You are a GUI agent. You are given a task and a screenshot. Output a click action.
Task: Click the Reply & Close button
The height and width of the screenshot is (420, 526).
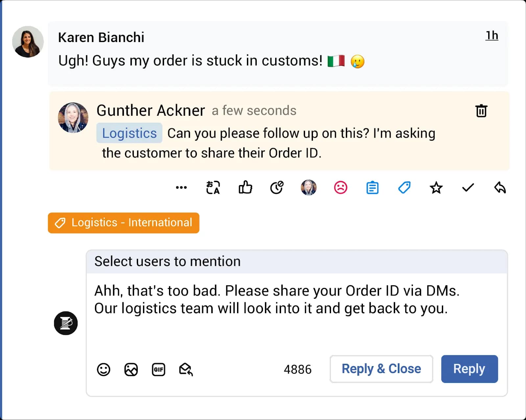tap(381, 369)
